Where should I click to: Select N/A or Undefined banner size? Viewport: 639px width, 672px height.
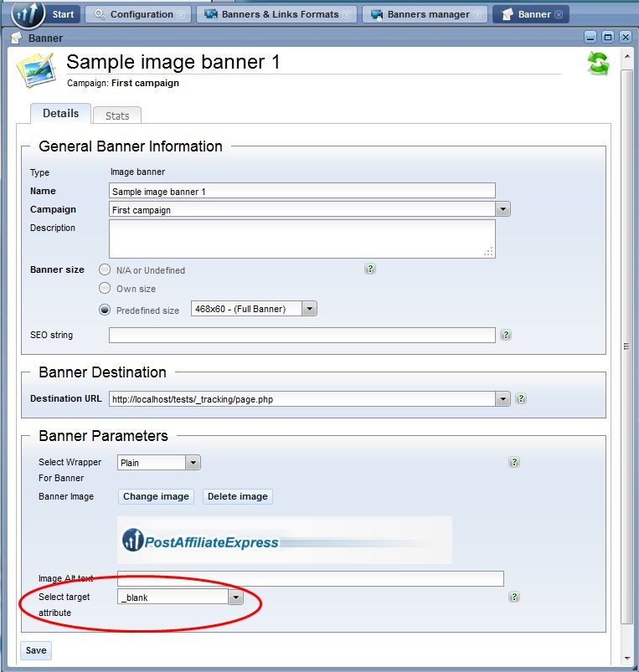[x=105, y=269]
